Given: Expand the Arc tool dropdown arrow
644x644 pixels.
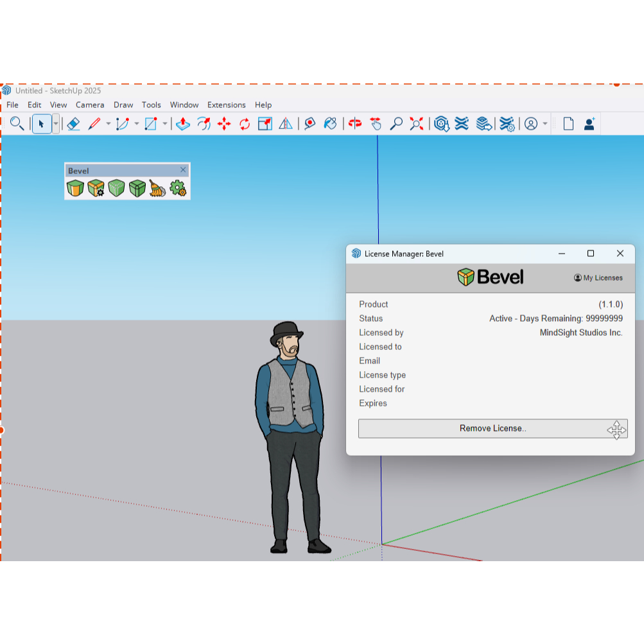Looking at the screenshot, I should (137, 124).
